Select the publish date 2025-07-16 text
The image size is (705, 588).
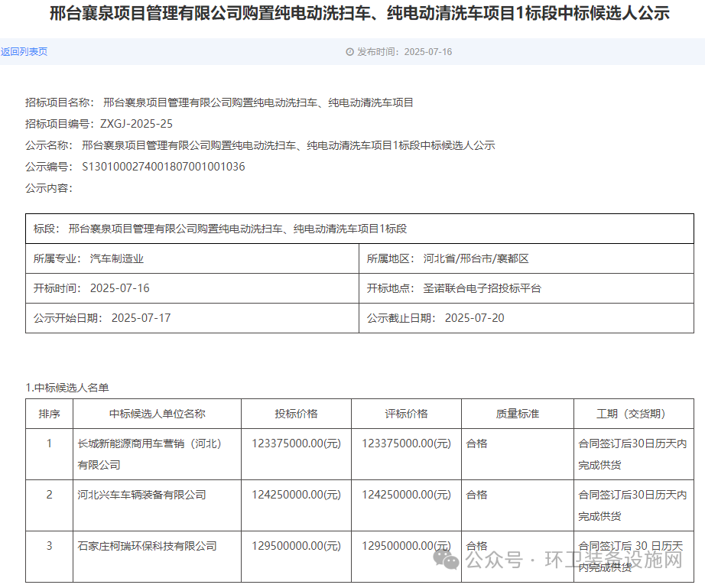pyautogui.click(x=428, y=52)
